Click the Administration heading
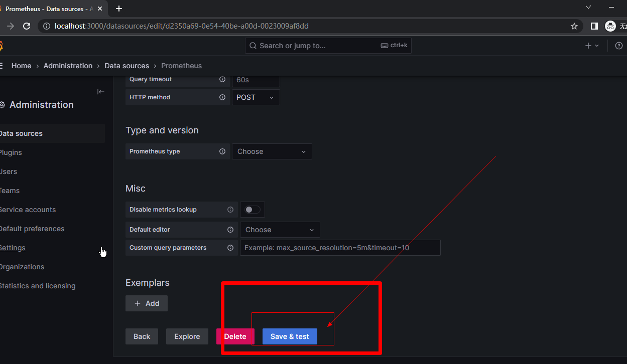The width and height of the screenshot is (627, 364). (42, 105)
